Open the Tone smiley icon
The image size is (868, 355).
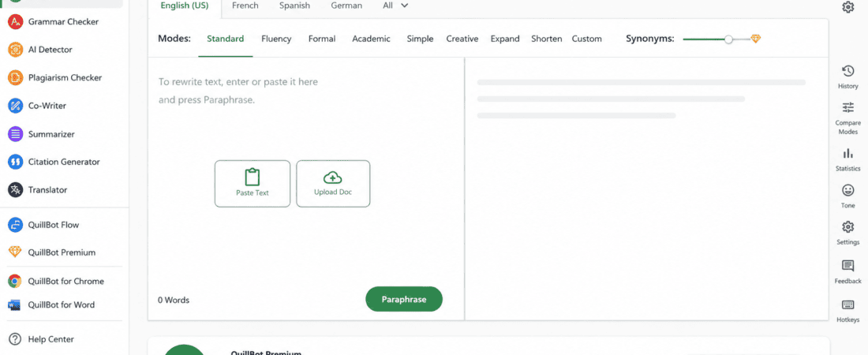coord(847,190)
